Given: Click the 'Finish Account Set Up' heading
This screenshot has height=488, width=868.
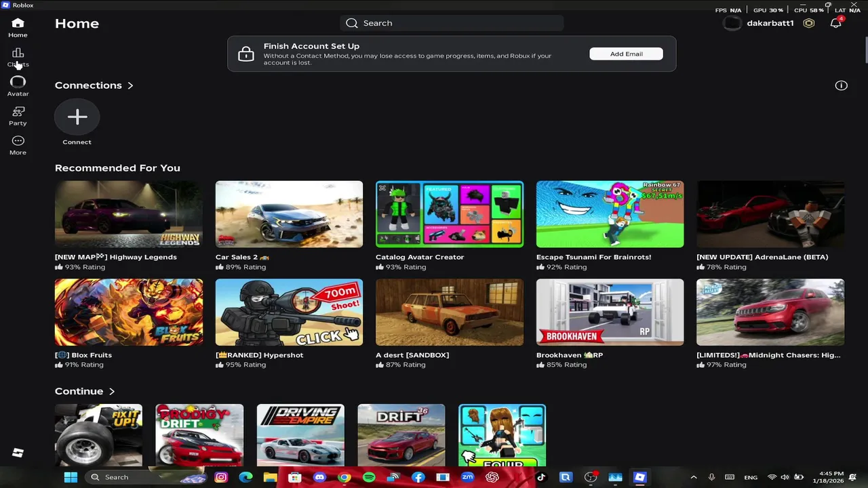Looking at the screenshot, I should pyautogui.click(x=311, y=46).
